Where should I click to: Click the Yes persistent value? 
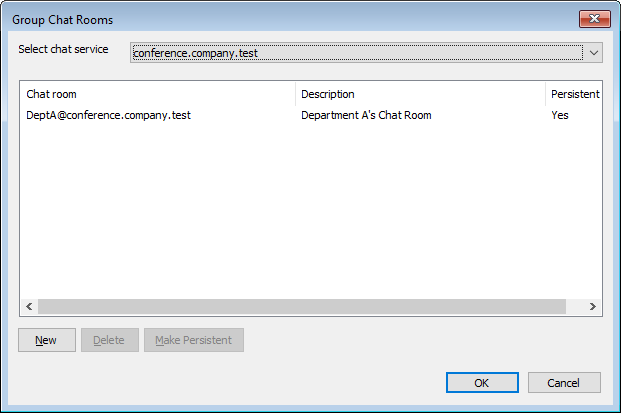pyautogui.click(x=560, y=115)
